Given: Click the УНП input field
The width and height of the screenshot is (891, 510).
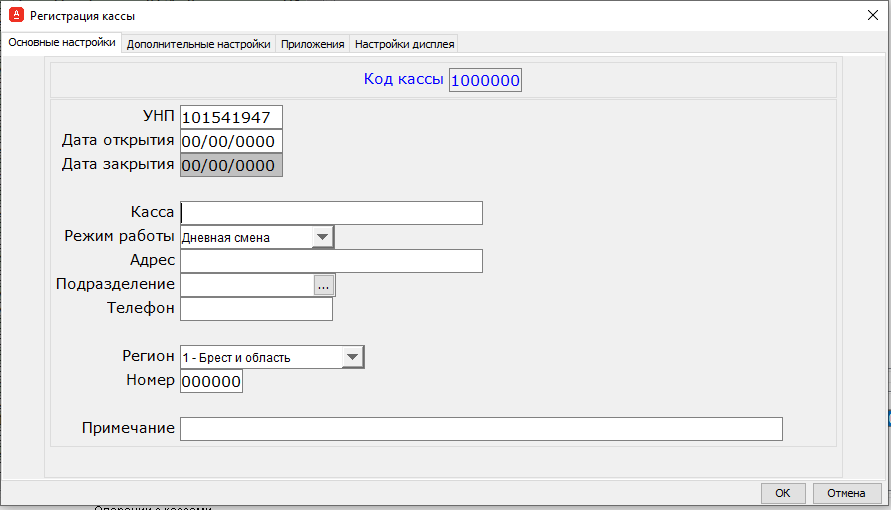Looking at the screenshot, I should coord(231,117).
